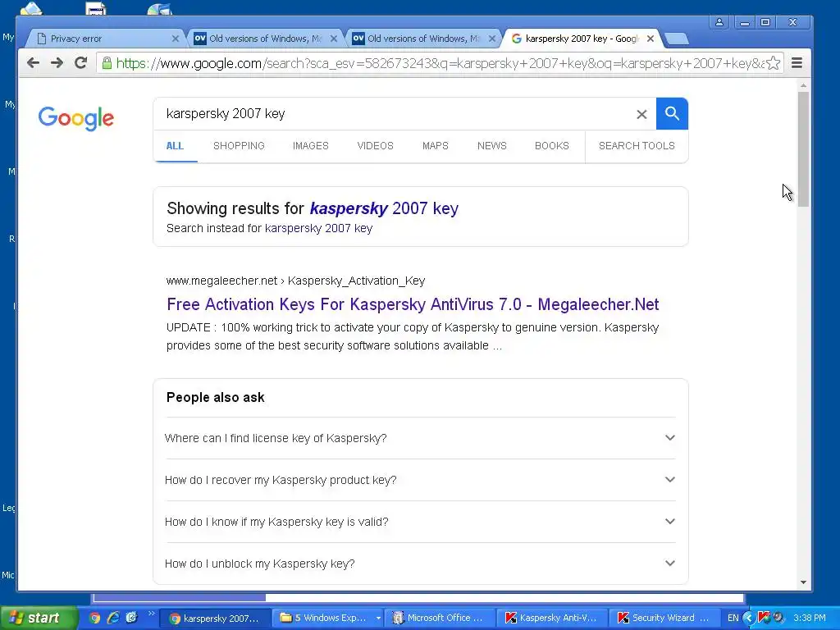Click the browser address bar URL
Screen dimensions: 840x630
440,63
